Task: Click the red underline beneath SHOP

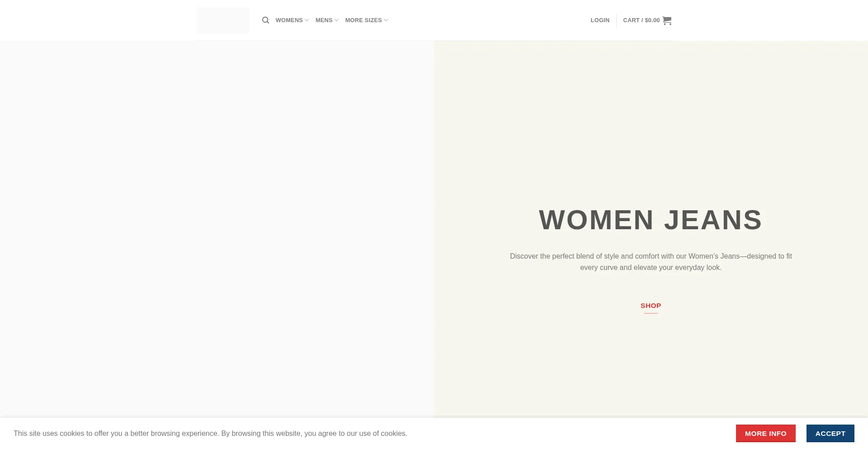Action: click(x=651, y=313)
